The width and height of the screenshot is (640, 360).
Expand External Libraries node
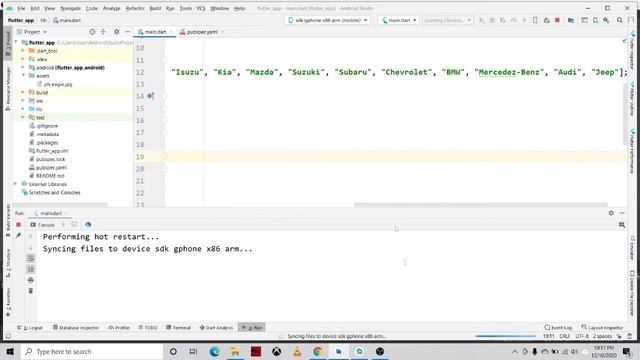point(16,184)
